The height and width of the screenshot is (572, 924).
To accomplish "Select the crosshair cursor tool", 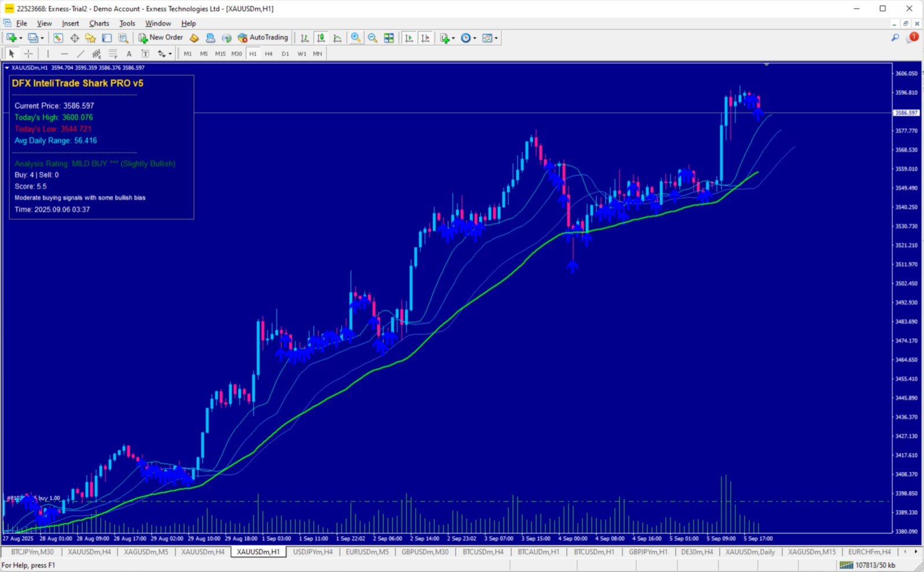I will (x=28, y=54).
